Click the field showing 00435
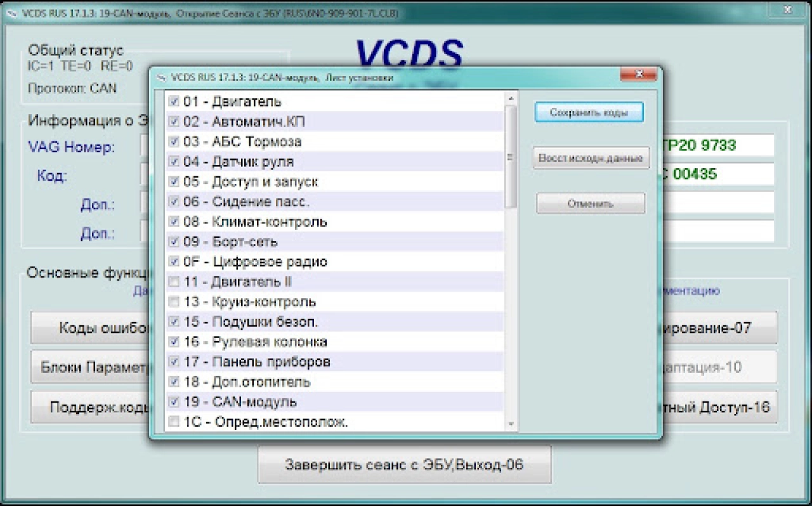 [718, 174]
